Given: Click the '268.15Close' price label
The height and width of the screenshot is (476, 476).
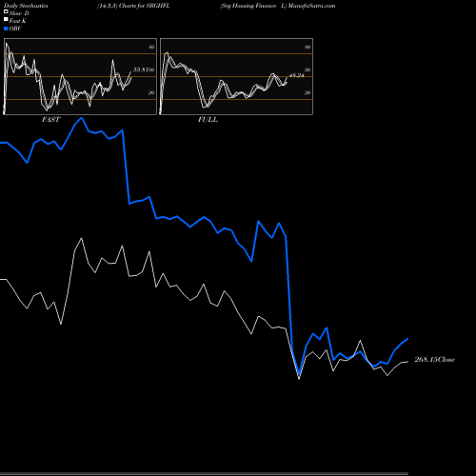Looking at the screenshot, I should coord(434,360).
